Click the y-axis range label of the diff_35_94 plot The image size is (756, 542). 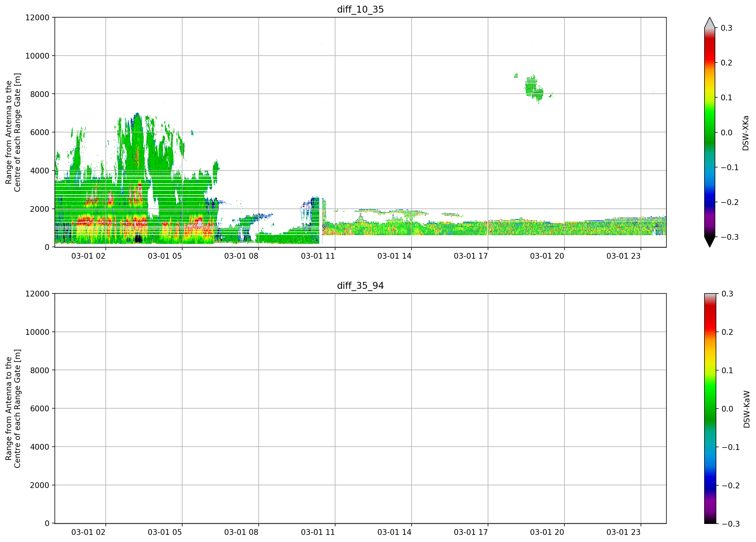(13, 409)
